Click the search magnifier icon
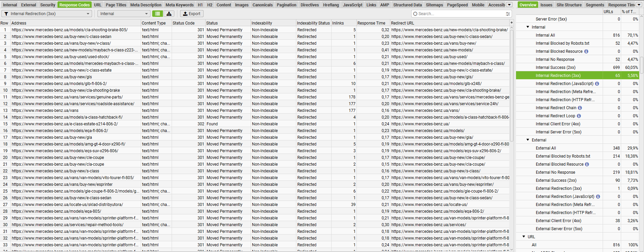This screenshot has height=252, width=644. pos(415,14)
